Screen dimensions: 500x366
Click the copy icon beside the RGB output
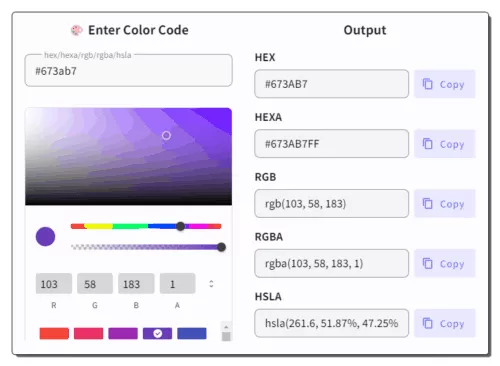427,203
